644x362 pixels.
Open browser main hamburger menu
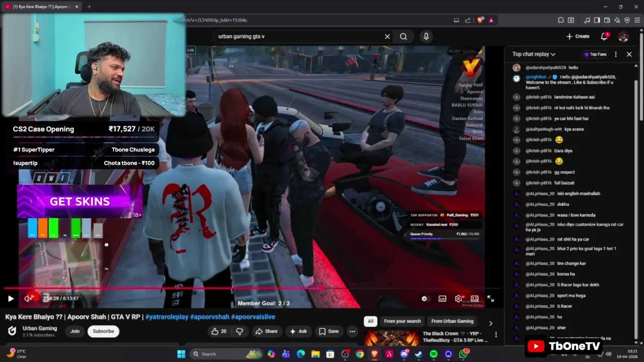[637, 20]
